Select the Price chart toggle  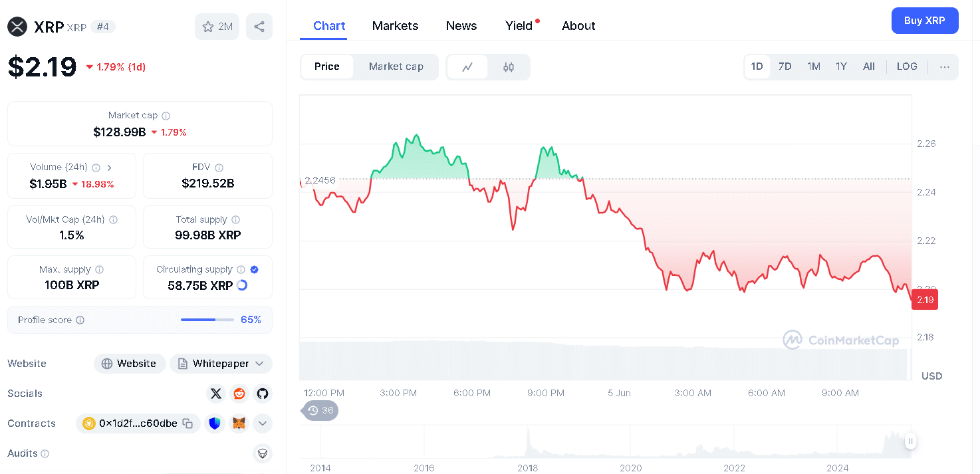coord(327,67)
